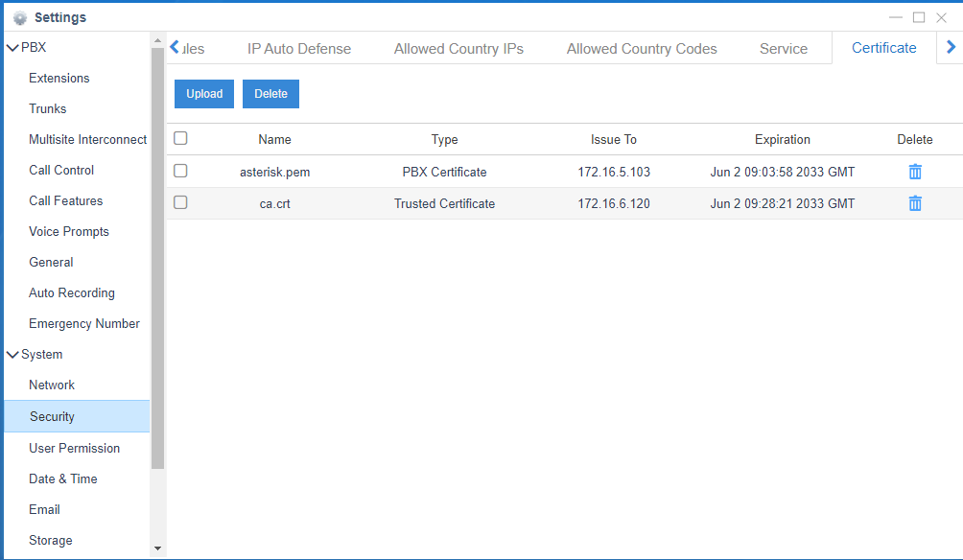Image resolution: width=963 pixels, height=560 pixels.
Task: Click the Type column header
Action: coord(445,139)
